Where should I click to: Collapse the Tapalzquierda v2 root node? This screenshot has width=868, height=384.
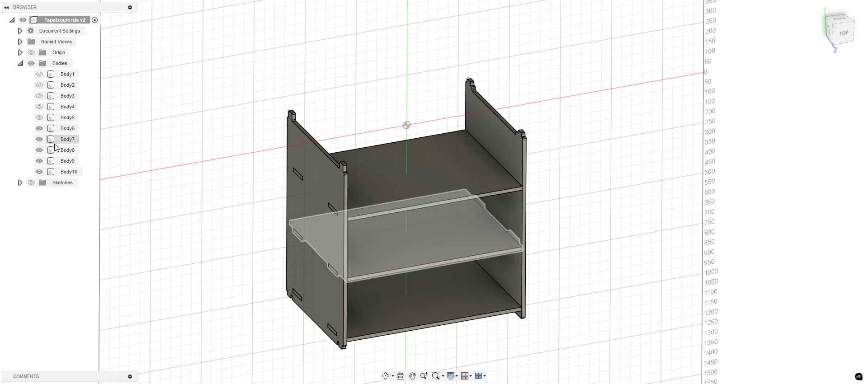(12, 20)
